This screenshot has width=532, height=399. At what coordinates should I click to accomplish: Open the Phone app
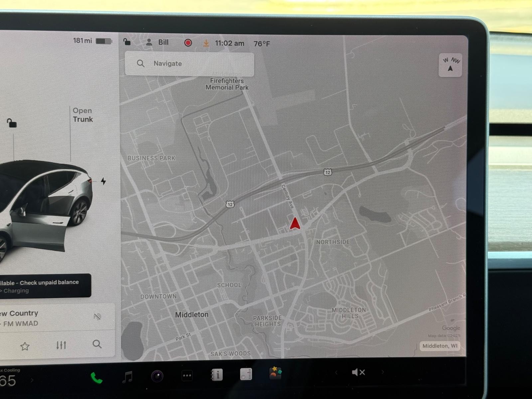pyautogui.click(x=96, y=378)
